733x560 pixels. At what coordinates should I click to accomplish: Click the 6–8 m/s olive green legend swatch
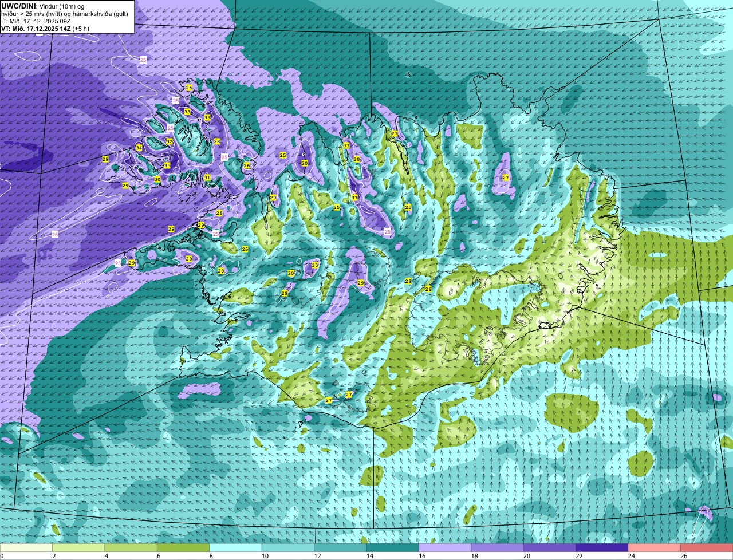pos(183,548)
